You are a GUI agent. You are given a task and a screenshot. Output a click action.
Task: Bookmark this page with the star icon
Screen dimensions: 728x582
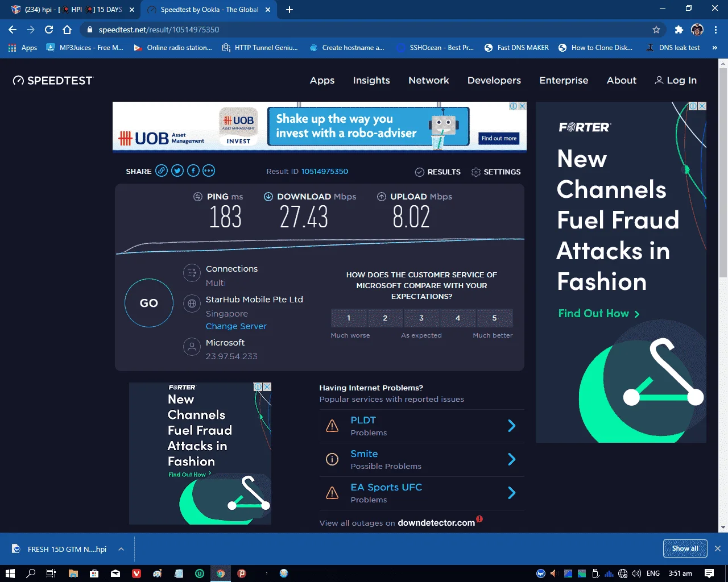pos(656,30)
